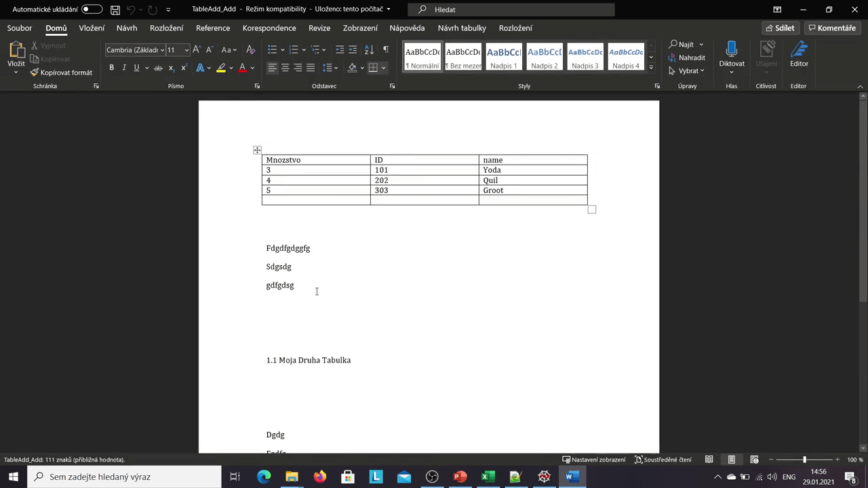The image size is (868, 488).
Task: Switch to web layout view icon
Action: pyautogui.click(x=754, y=460)
